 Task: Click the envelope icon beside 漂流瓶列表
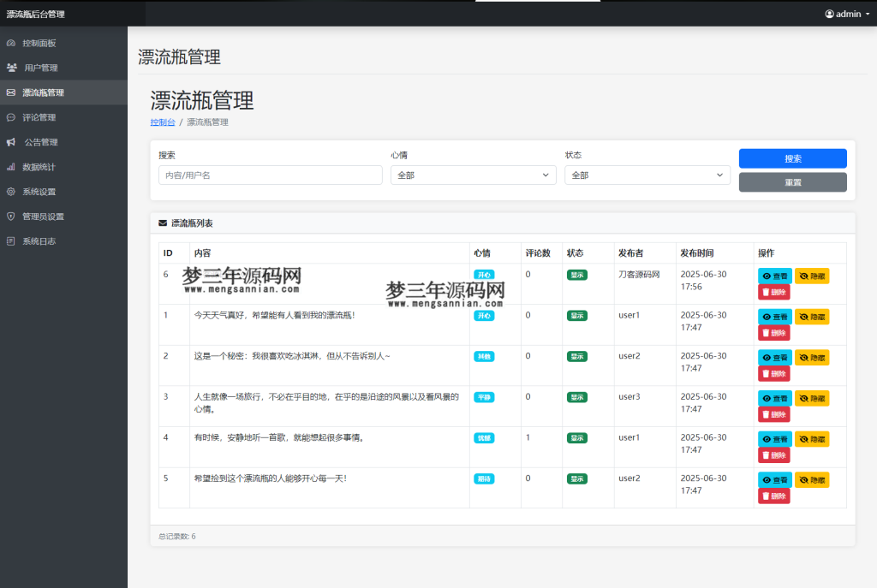point(163,223)
